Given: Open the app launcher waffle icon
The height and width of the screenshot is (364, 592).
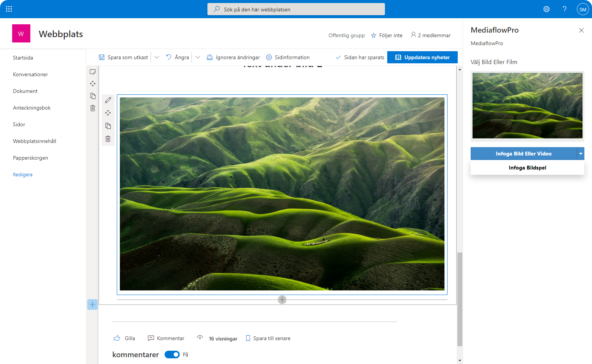Looking at the screenshot, I should 9,9.
